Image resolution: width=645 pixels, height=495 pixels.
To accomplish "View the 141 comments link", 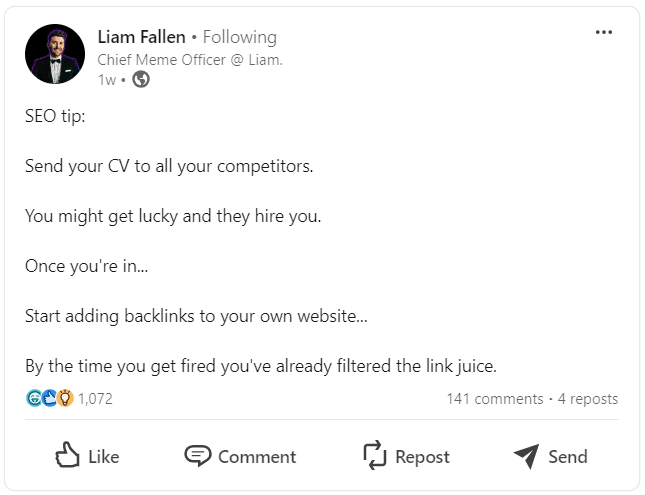I will pos(494,398).
